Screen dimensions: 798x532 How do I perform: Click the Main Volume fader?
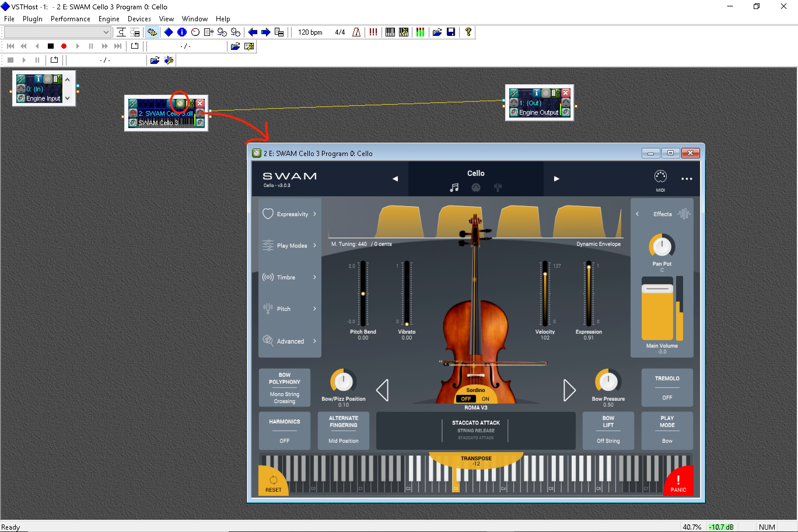pos(657,289)
